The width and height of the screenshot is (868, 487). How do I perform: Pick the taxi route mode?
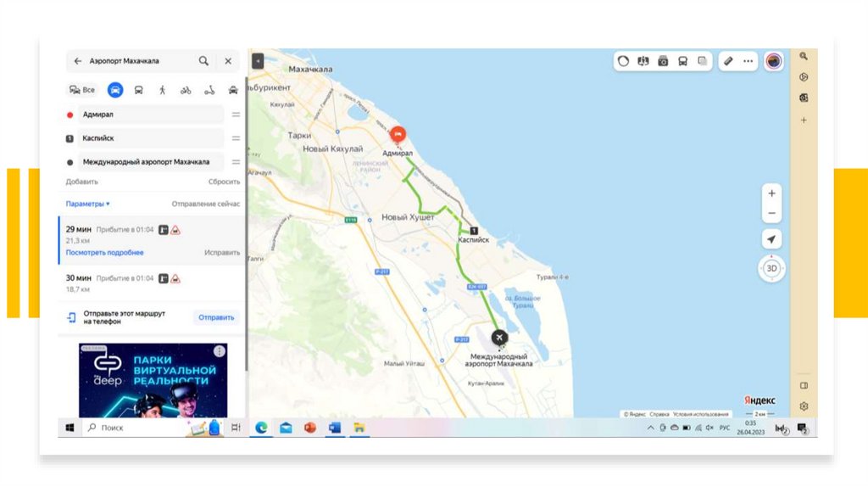tap(233, 90)
